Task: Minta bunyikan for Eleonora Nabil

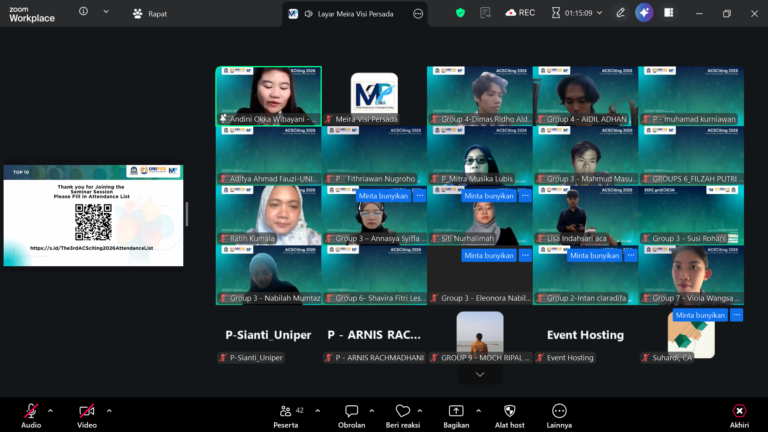Action: (489, 256)
